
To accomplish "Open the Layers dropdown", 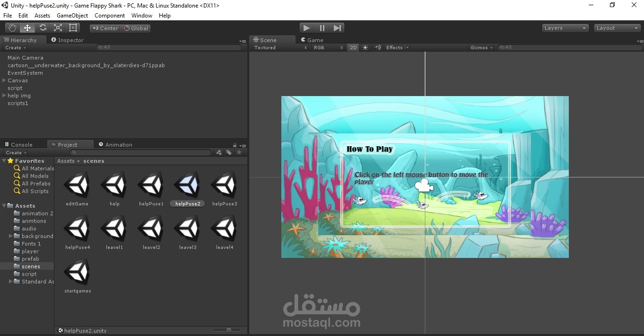I will [565, 28].
